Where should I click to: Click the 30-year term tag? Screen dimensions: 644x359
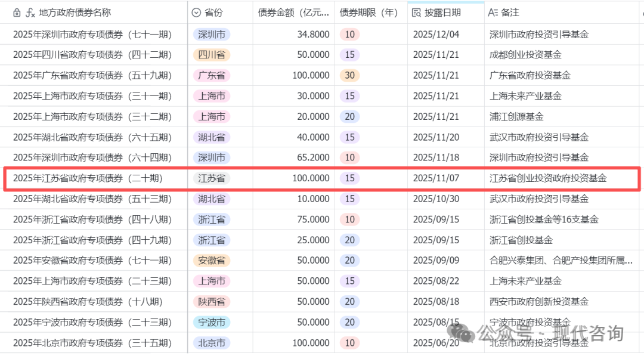tap(349, 75)
